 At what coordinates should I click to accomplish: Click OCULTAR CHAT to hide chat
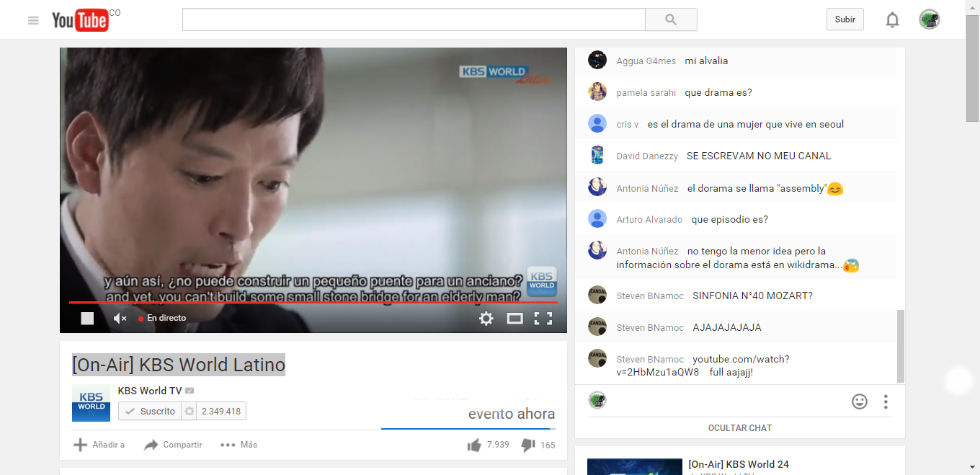coord(740,427)
